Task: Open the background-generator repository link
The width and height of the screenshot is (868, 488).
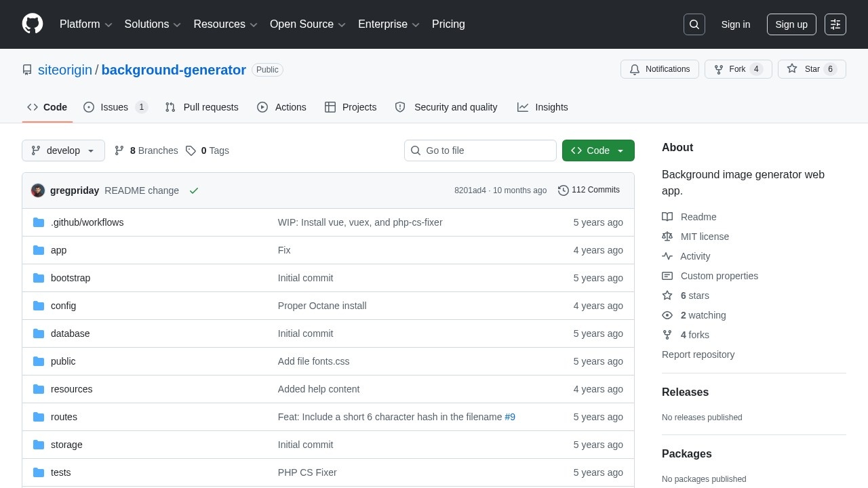Action: pos(174,70)
